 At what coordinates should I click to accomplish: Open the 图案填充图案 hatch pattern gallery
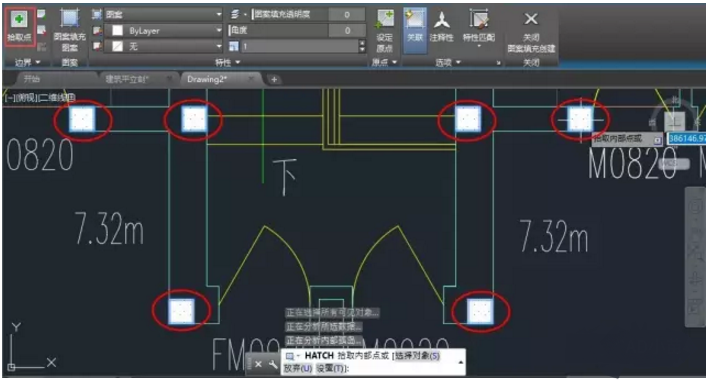[x=69, y=29]
